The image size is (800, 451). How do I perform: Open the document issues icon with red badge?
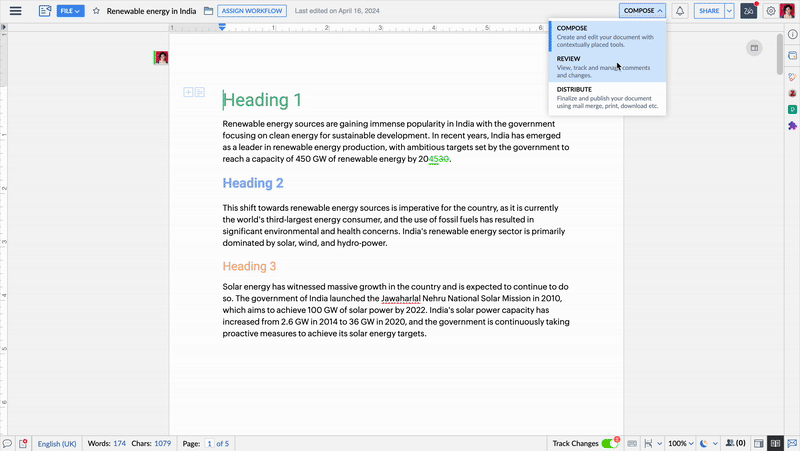point(23,443)
